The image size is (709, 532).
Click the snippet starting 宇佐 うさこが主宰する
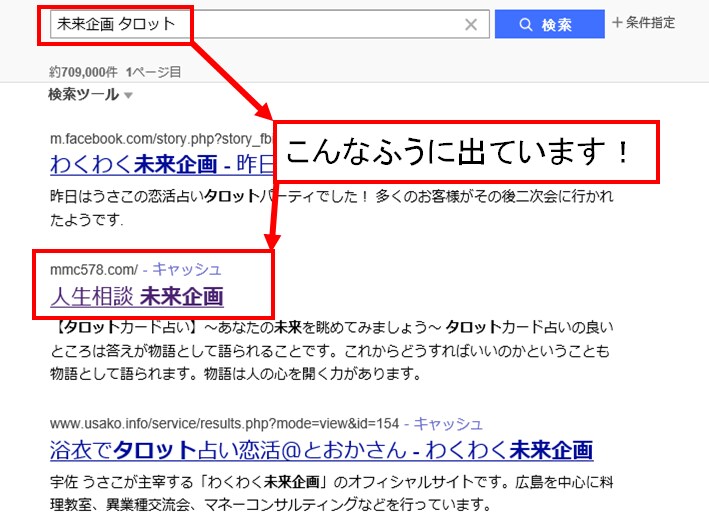point(331,493)
